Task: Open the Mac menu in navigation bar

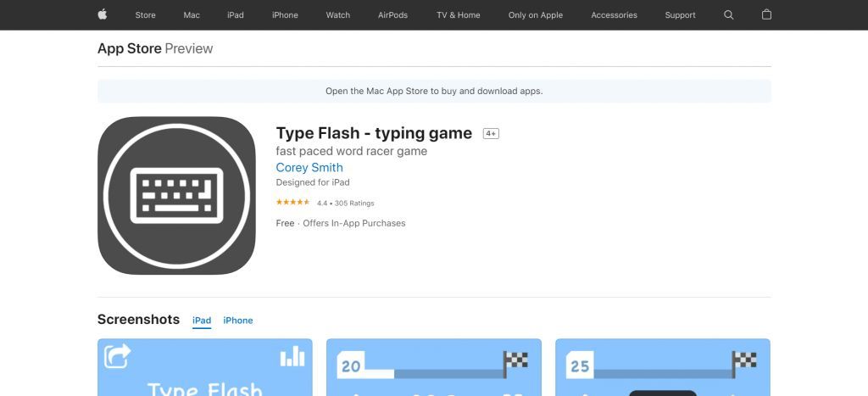Action: [x=192, y=15]
